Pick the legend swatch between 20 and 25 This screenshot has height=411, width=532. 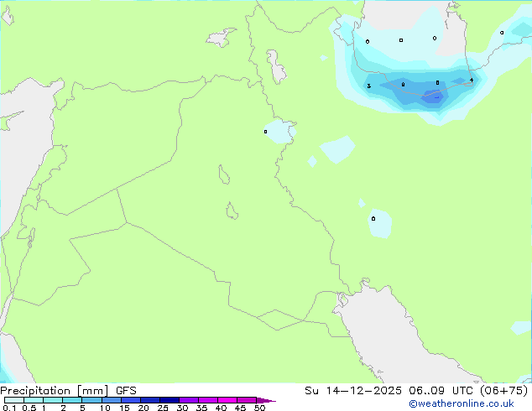click(150, 400)
